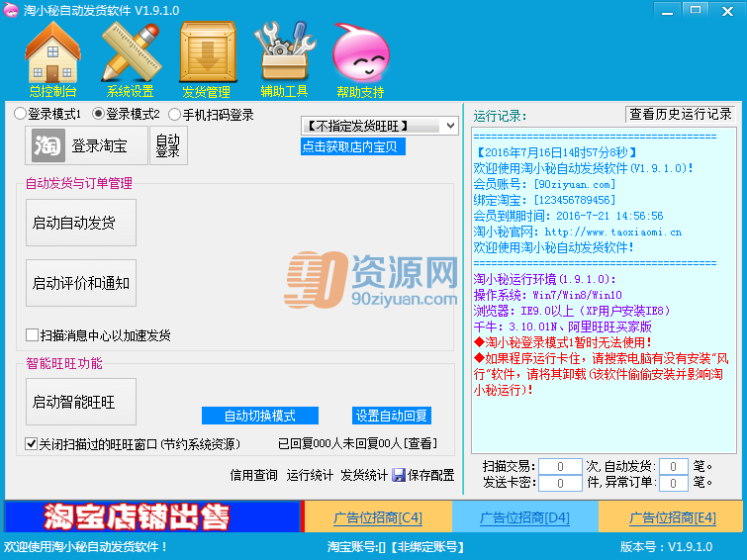This screenshot has width=747, height=560.
Task: Open 查看历史运行记录 button
Action: [681, 115]
